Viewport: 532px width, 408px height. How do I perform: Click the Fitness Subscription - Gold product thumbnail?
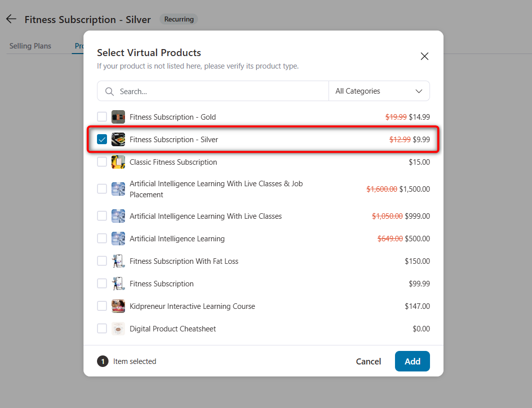[118, 117]
